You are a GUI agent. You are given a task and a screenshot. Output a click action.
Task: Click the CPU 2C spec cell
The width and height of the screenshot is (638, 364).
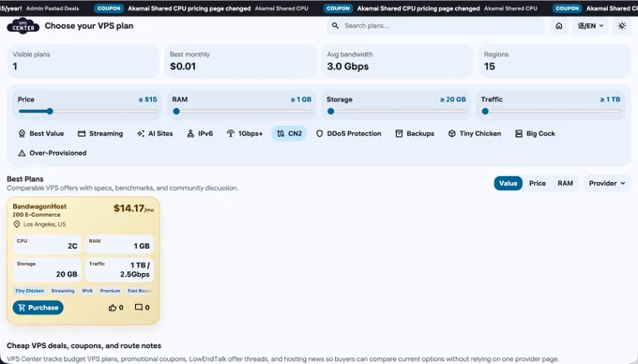[47, 244]
